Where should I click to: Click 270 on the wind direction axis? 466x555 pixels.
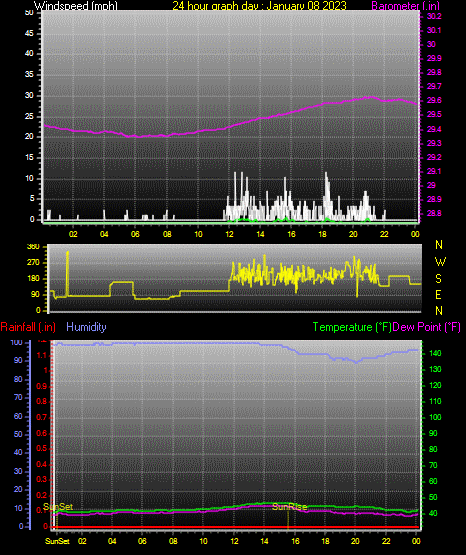click(x=34, y=263)
